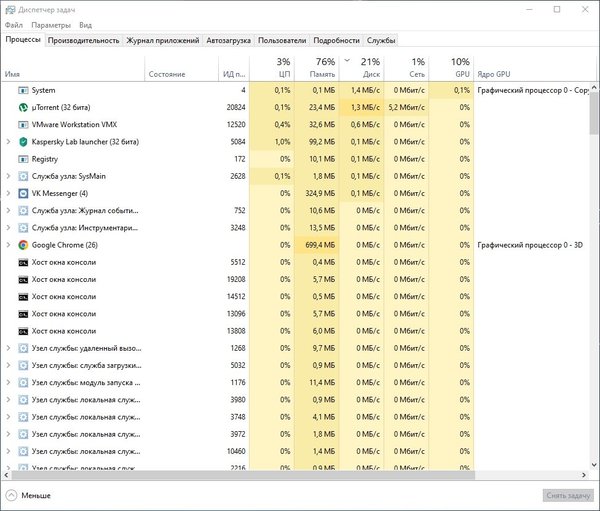Expand the Kaspersky Lab launcher process group
This screenshot has width=600, height=511.
coord(8,142)
